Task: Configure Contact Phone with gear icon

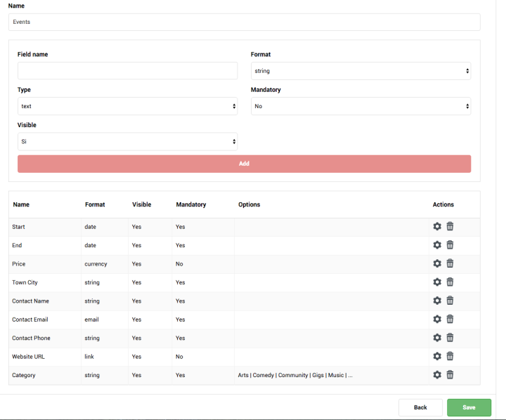Action: coord(437,338)
